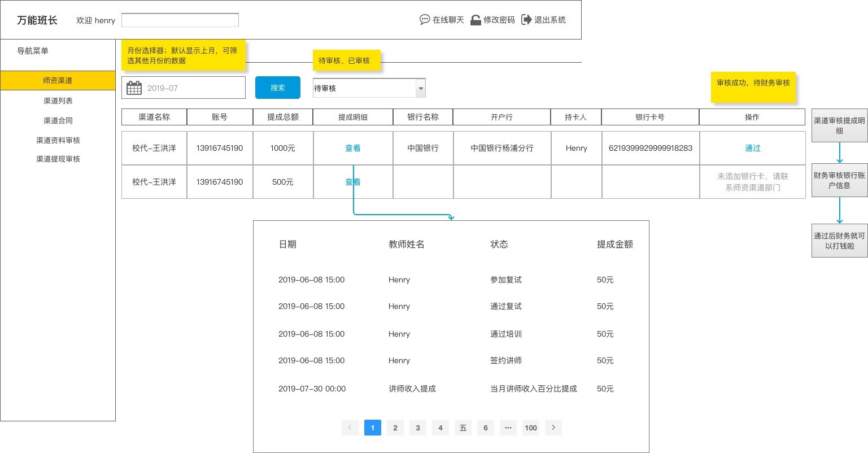This screenshot has height=453, width=868.
Task: Click the calendar icon in month picker
Action: (x=134, y=88)
